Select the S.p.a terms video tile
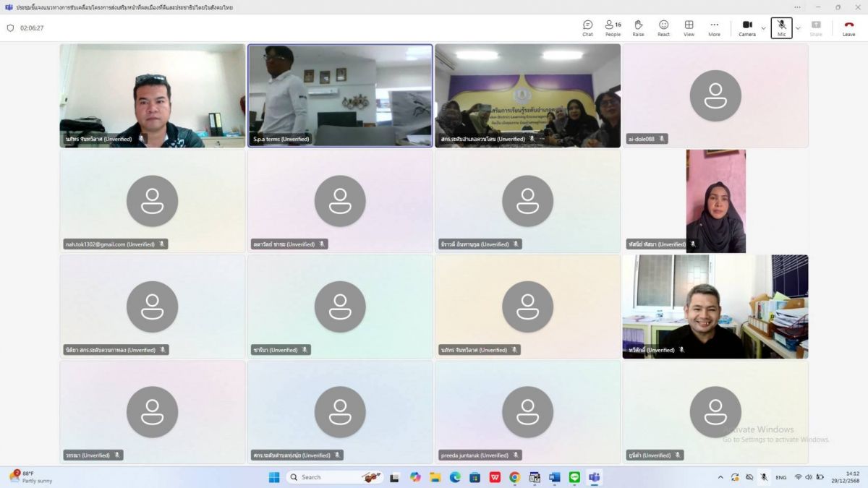868x488 pixels. (340, 95)
